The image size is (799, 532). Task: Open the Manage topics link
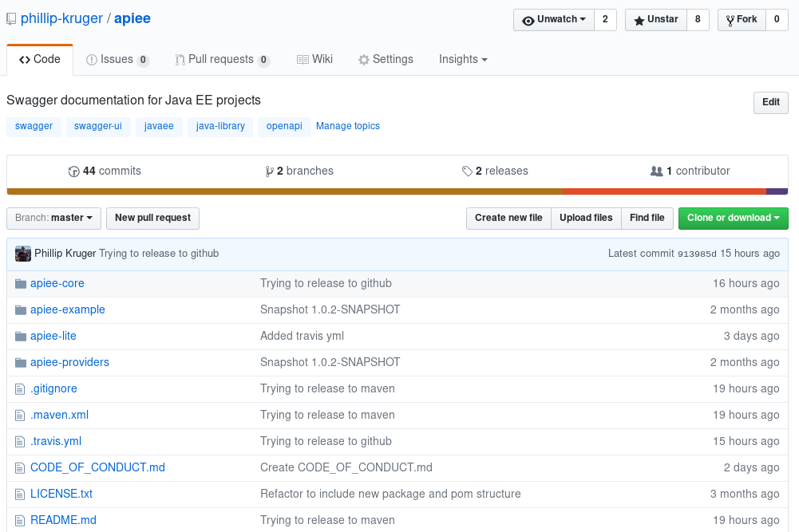pyautogui.click(x=348, y=126)
